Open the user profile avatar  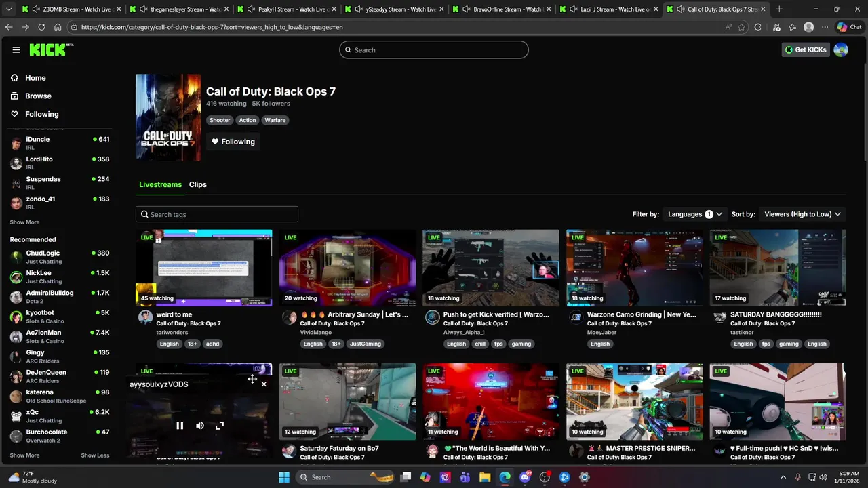click(x=841, y=49)
